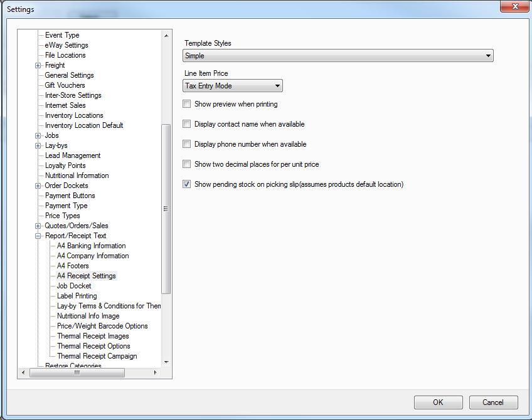
Task: Select the Label Printing item
Action: (x=77, y=296)
